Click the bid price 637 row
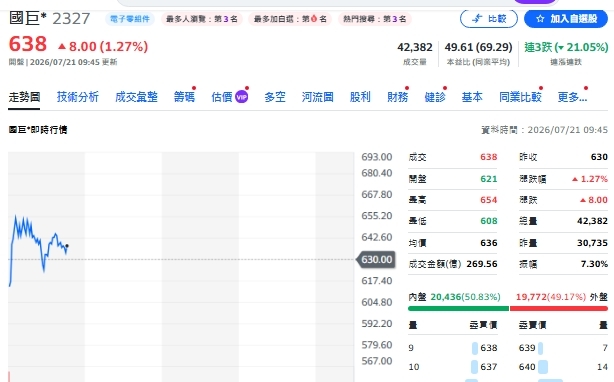The height and width of the screenshot is (382, 614). [453, 367]
